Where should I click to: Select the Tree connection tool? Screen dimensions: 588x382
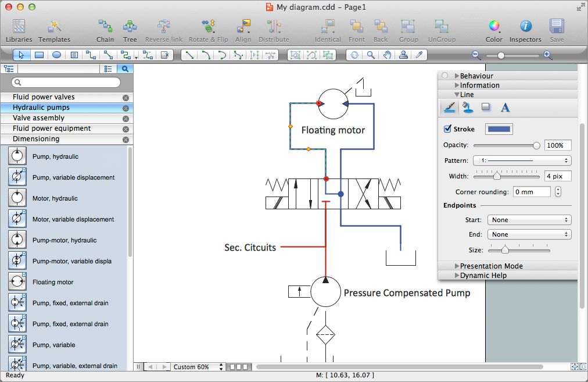[130, 30]
